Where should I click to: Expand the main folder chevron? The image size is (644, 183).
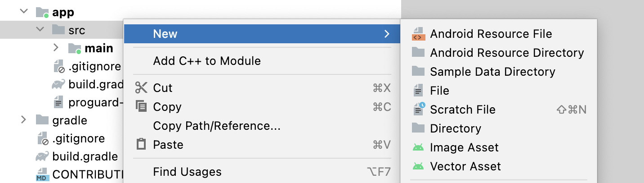tap(56, 48)
